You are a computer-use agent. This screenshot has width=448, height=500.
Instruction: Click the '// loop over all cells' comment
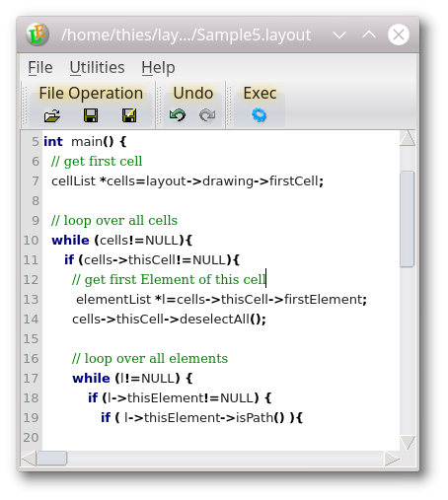114,221
